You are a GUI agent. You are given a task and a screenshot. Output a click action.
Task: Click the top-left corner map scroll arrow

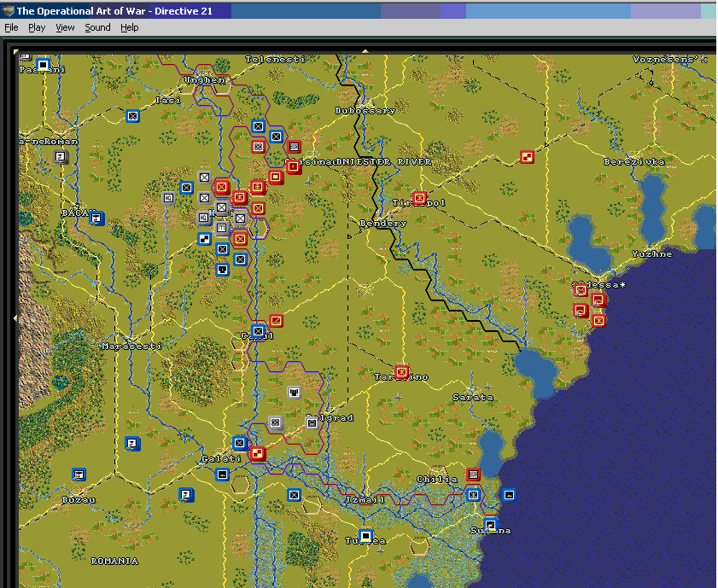(16, 52)
